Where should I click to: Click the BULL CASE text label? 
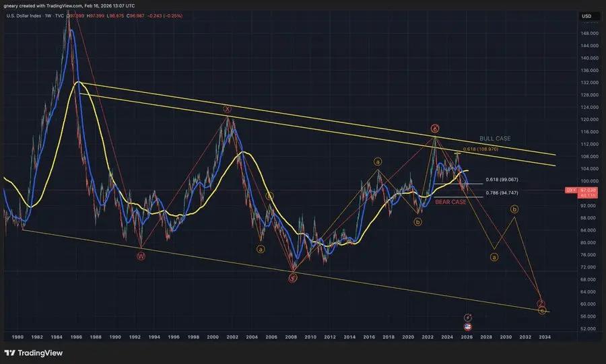pyautogui.click(x=495, y=139)
